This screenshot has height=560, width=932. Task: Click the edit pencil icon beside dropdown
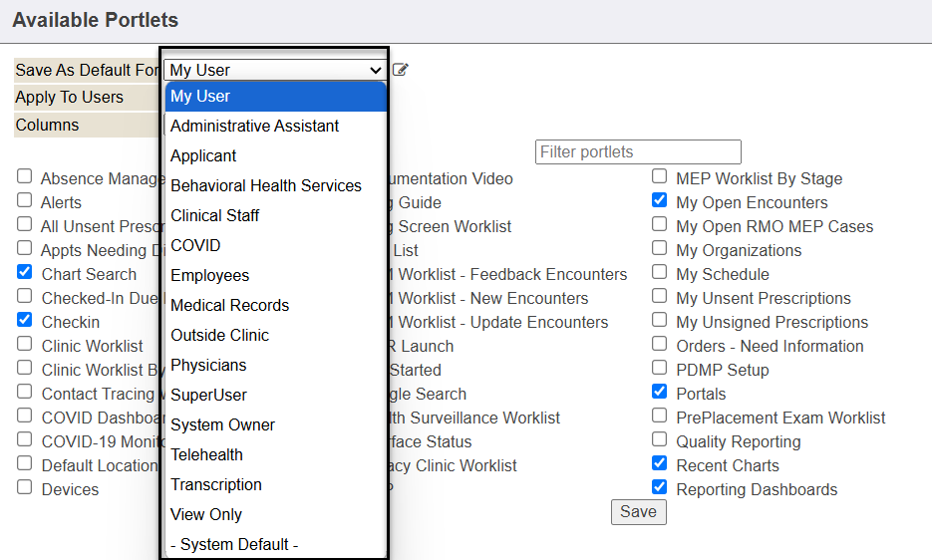tap(400, 70)
